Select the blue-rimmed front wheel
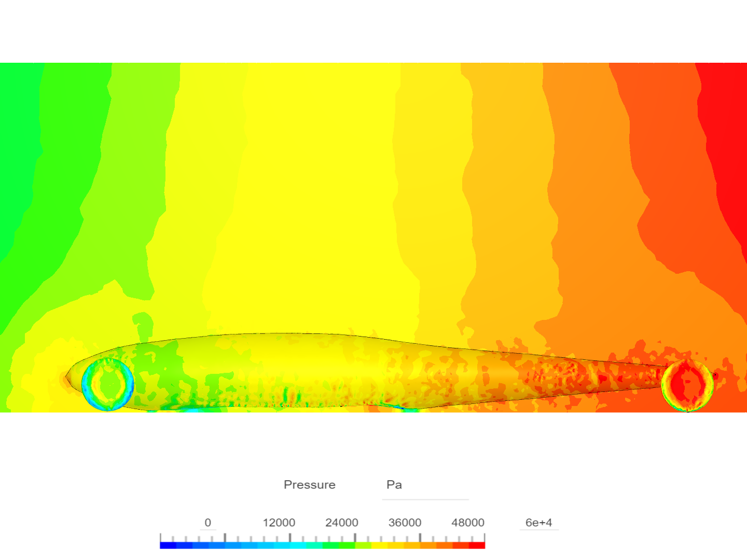 coord(108,384)
